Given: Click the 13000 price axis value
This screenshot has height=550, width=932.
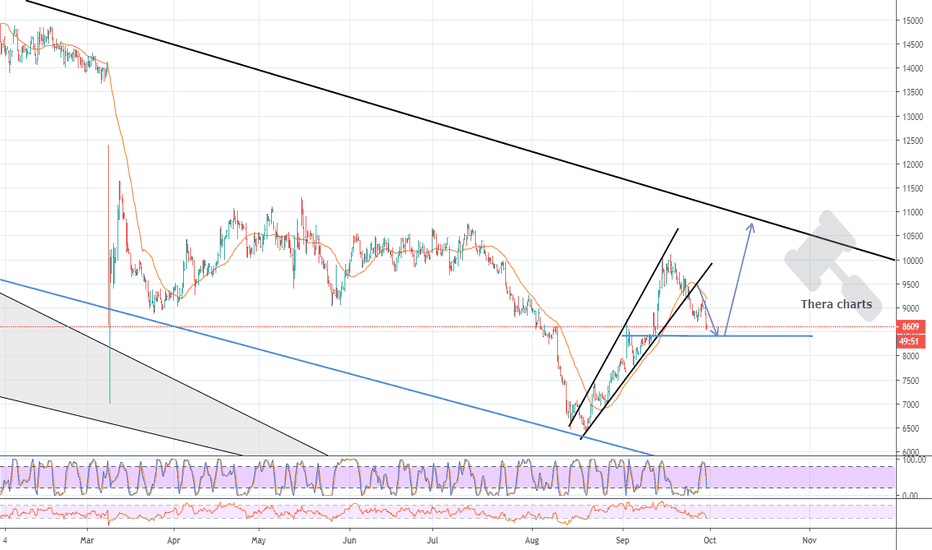Looking at the screenshot, I should coord(913,117).
